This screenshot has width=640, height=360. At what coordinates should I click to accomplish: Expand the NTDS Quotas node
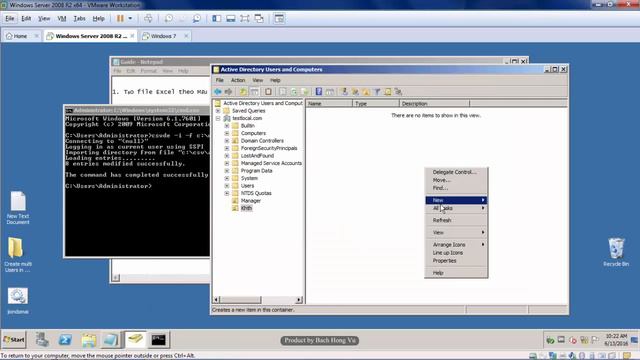pyautogui.click(x=227, y=193)
